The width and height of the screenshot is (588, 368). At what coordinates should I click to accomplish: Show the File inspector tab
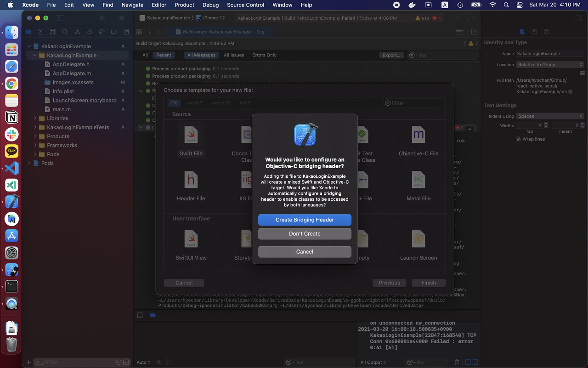point(522,32)
